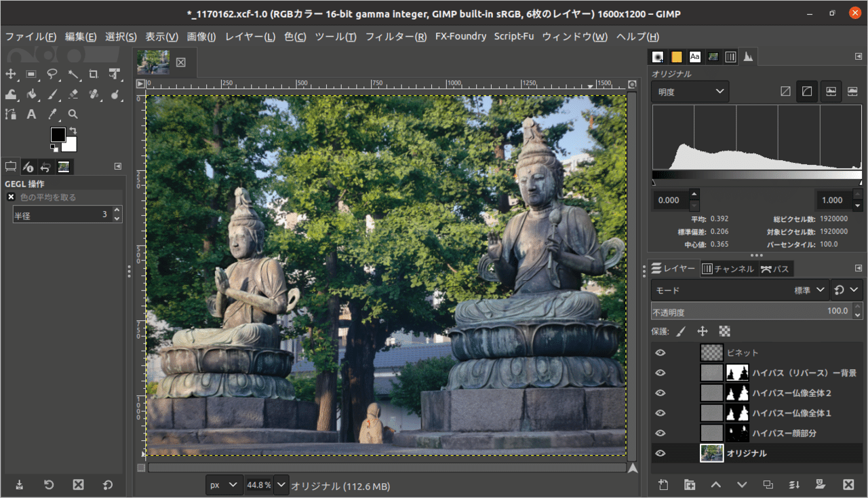The image size is (868, 498).
Task: Select the Color Picker tool
Action: 52,114
